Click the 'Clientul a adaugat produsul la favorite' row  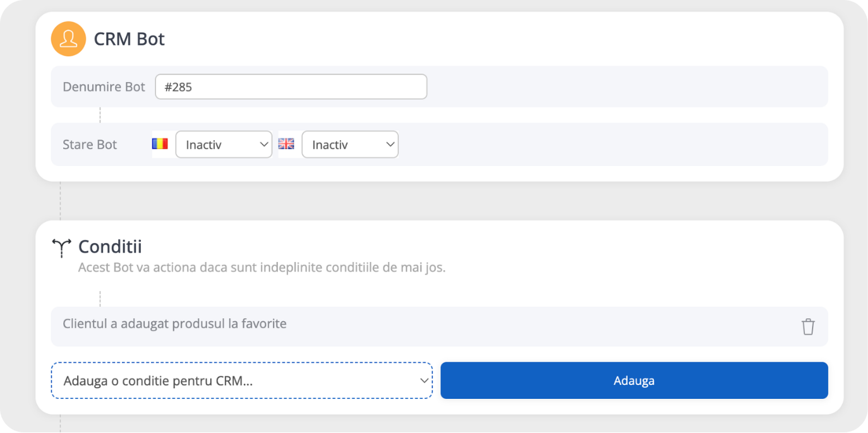(x=439, y=326)
